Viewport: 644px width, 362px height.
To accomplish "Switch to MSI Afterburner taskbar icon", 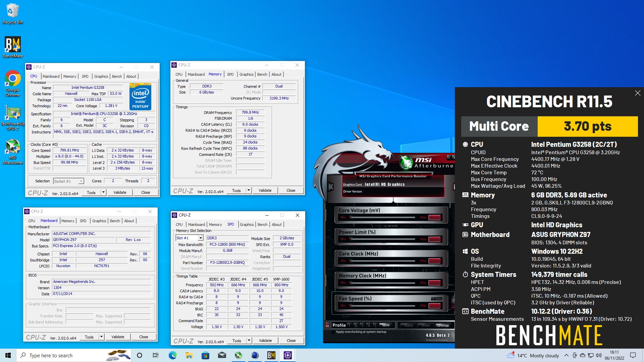I will (x=238, y=355).
